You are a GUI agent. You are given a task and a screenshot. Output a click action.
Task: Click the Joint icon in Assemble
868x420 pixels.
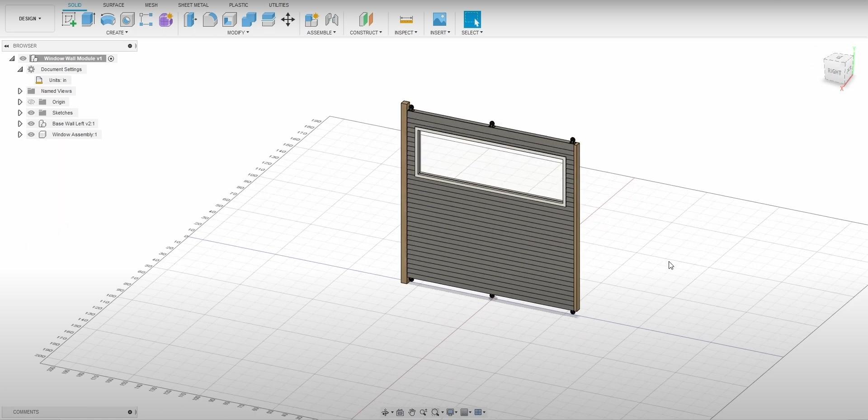(x=331, y=19)
